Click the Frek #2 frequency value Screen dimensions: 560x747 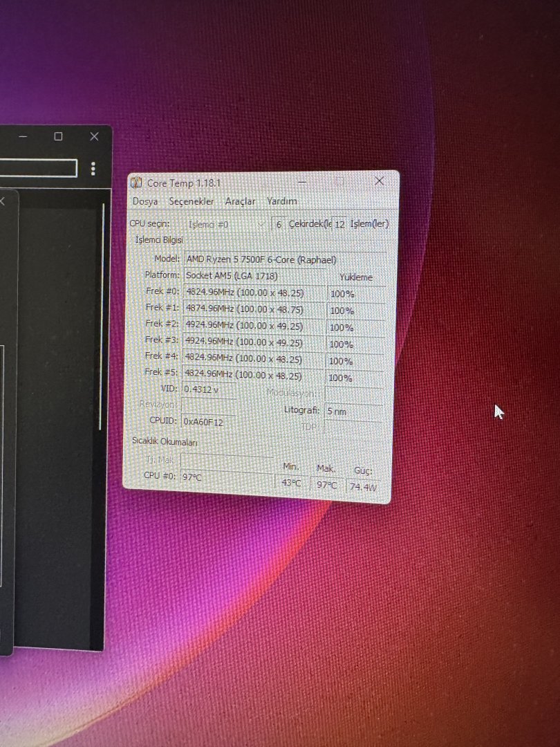253,326
